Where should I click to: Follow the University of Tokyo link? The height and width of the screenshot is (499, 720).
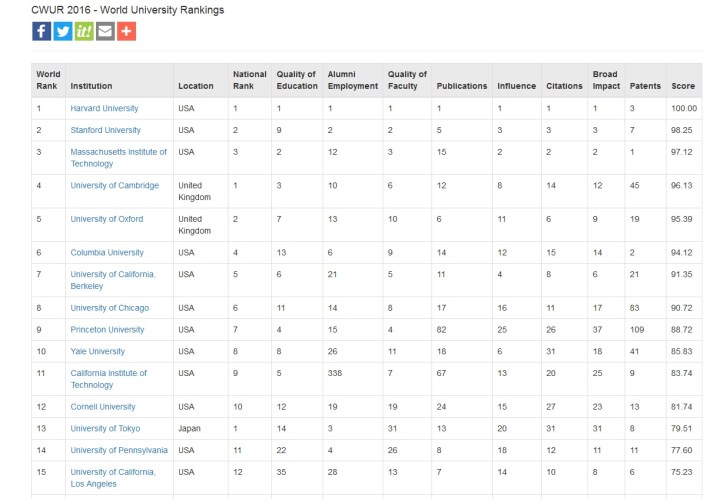pos(105,428)
